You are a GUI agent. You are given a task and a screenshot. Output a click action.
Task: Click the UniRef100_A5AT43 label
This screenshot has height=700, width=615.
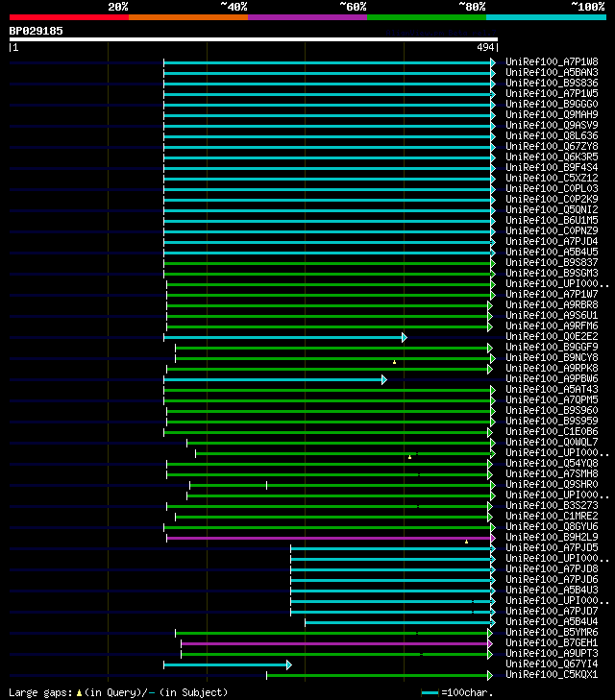click(x=552, y=389)
